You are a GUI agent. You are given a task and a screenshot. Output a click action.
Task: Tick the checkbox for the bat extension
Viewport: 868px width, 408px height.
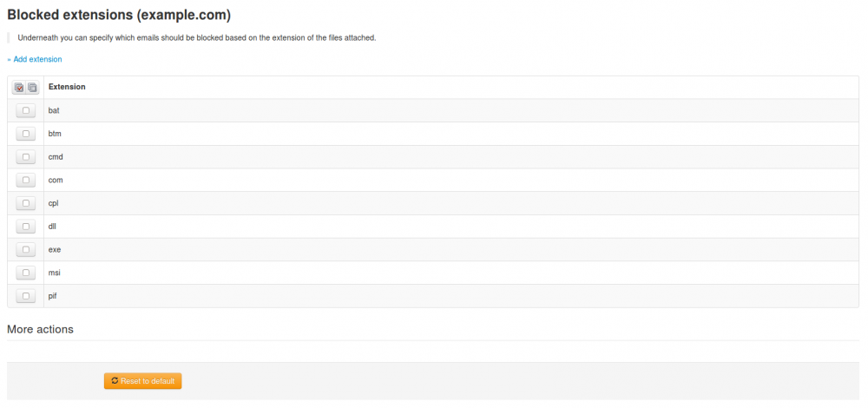(x=26, y=110)
